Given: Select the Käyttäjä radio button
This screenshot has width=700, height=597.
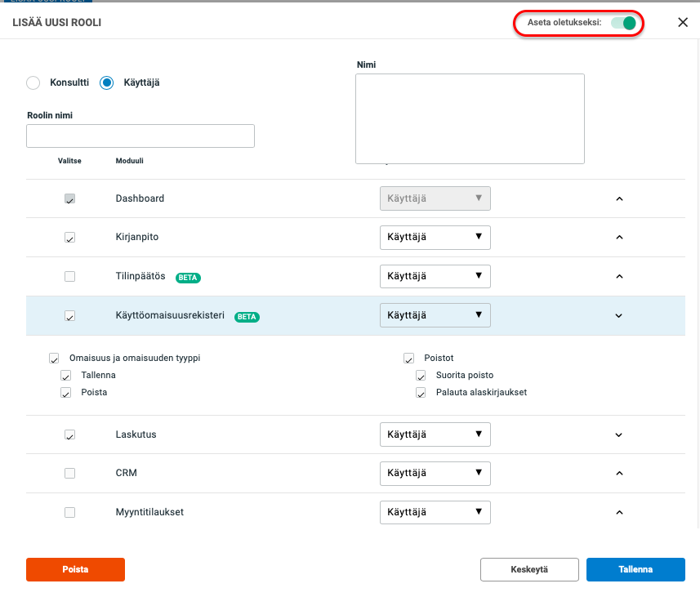Looking at the screenshot, I should pyautogui.click(x=106, y=82).
